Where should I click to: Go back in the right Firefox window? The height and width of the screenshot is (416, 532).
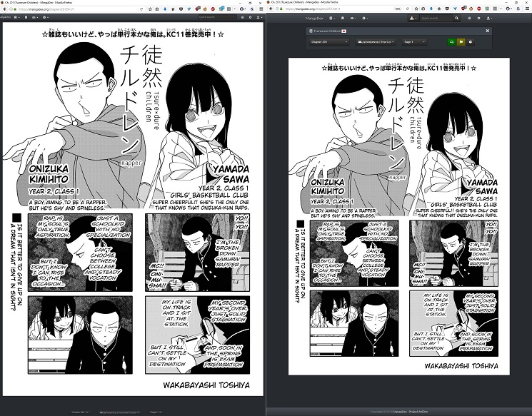pyautogui.click(x=271, y=9)
